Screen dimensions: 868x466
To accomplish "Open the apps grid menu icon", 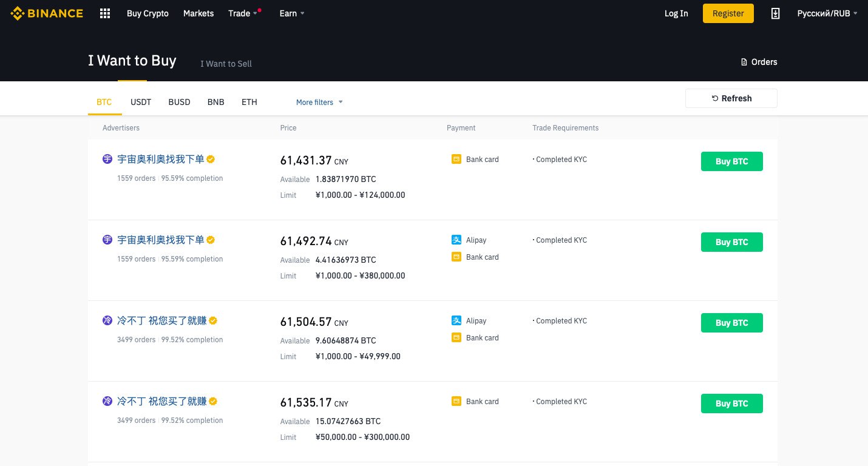I will click(x=104, y=13).
